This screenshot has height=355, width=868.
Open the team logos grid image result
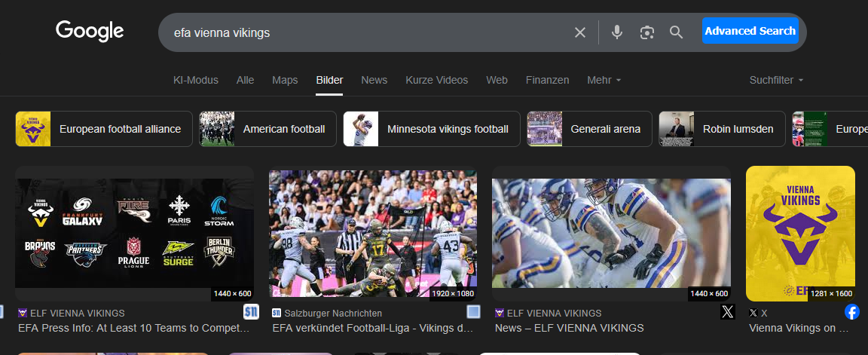tap(135, 233)
